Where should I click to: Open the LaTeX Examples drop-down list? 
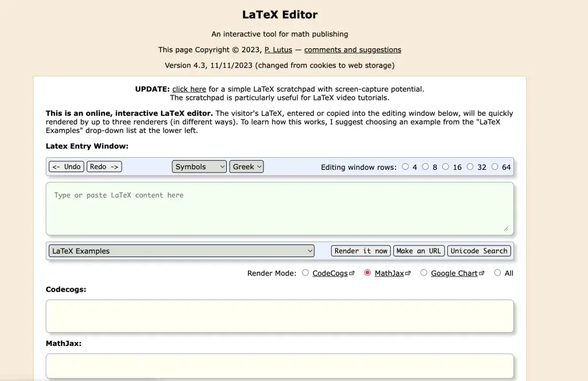click(181, 251)
